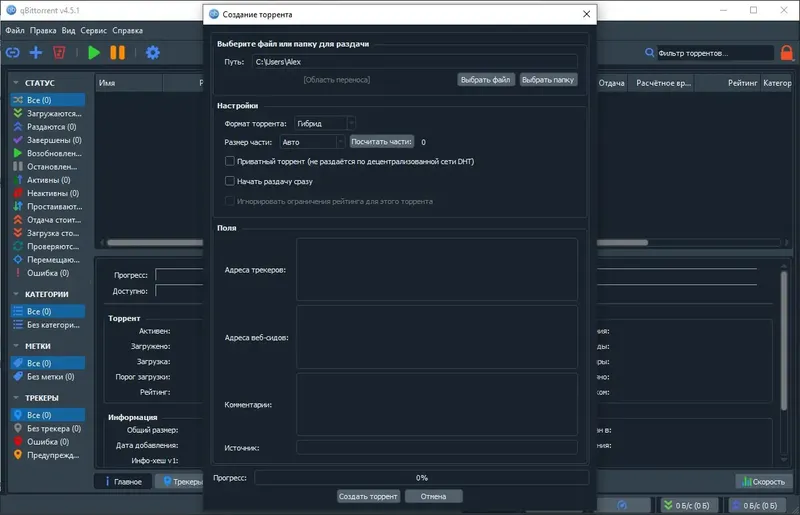Click the Скорость button

764,481
